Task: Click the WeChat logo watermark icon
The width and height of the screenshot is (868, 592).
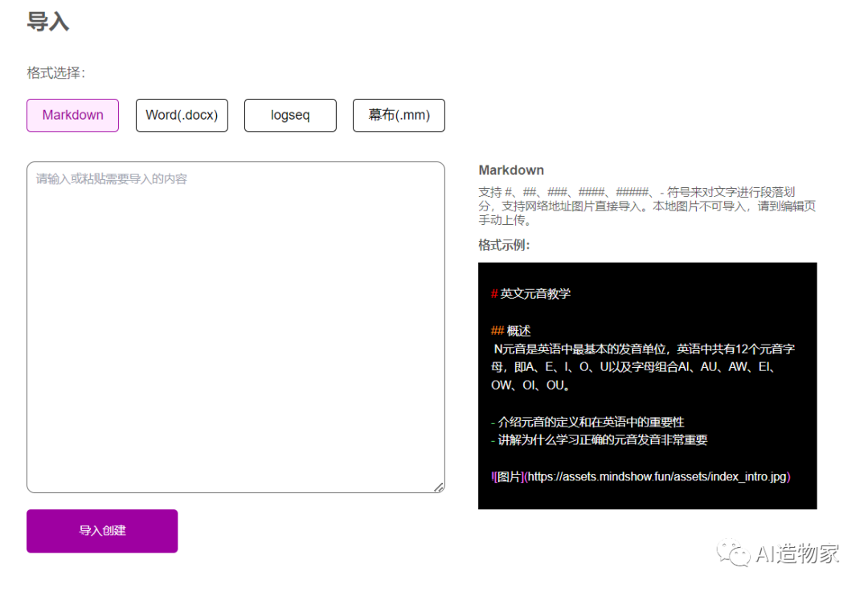Action: [x=734, y=553]
